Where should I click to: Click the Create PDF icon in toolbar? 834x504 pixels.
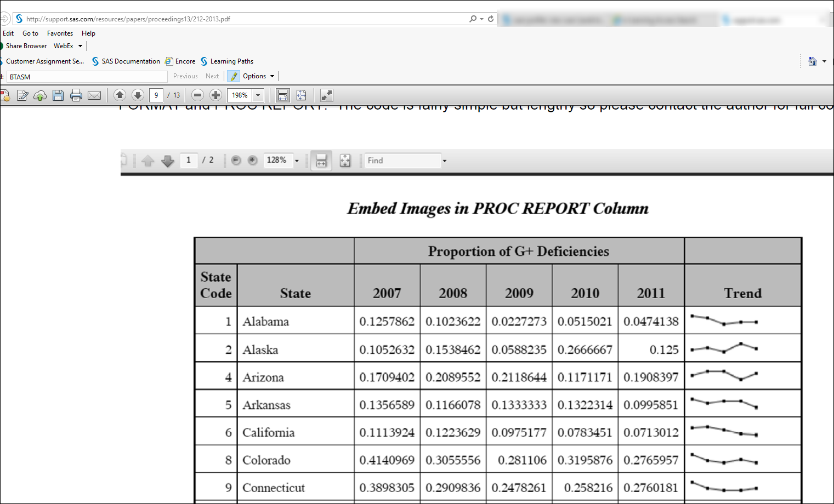[5, 95]
